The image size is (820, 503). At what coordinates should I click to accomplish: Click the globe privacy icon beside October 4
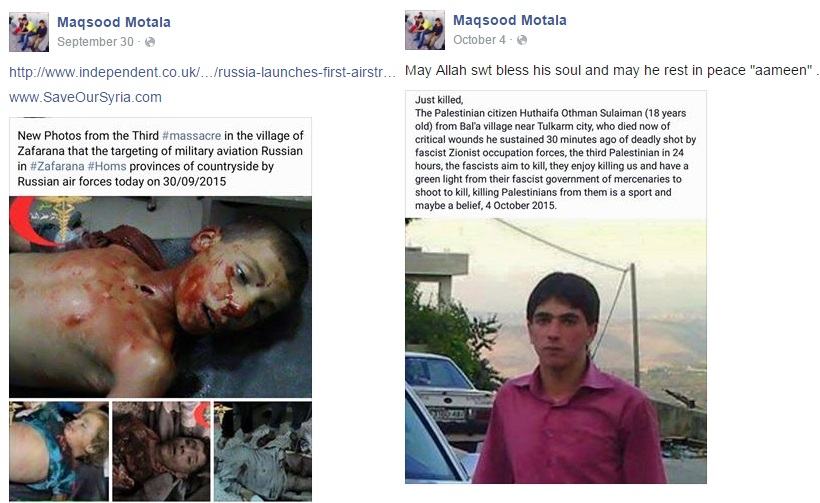[x=522, y=40]
